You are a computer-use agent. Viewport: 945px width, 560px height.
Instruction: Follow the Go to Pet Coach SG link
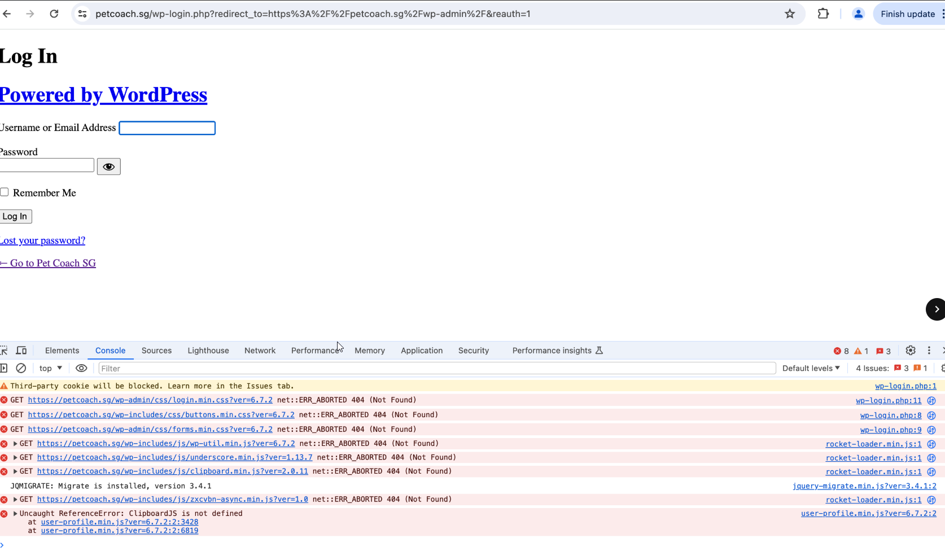tap(48, 263)
